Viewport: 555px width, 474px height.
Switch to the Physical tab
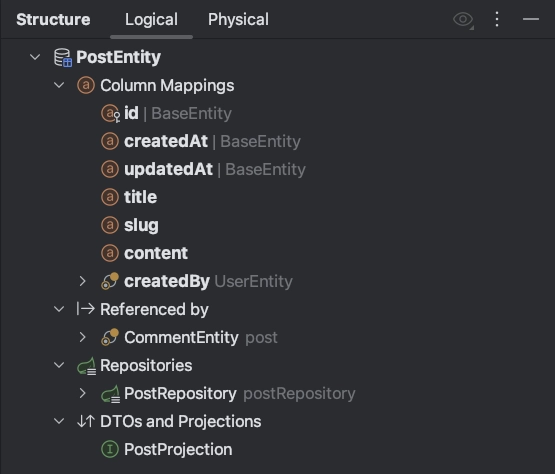[x=238, y=19]
